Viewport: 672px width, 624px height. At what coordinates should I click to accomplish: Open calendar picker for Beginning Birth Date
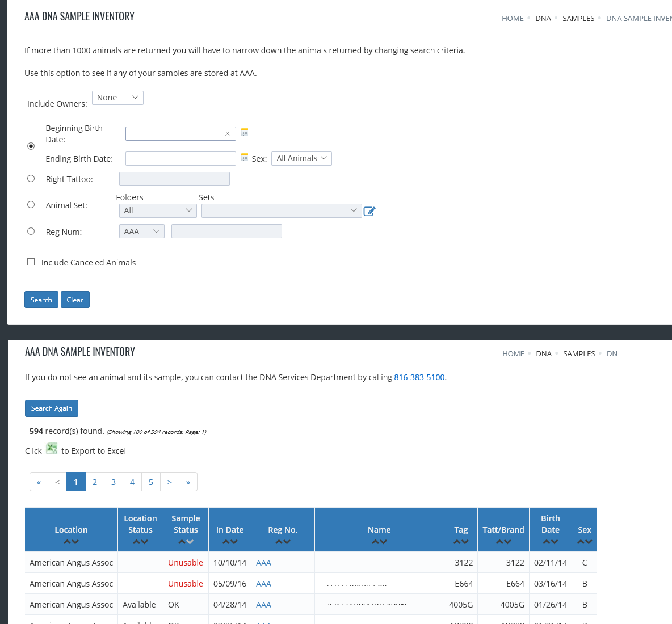[244, 132]
